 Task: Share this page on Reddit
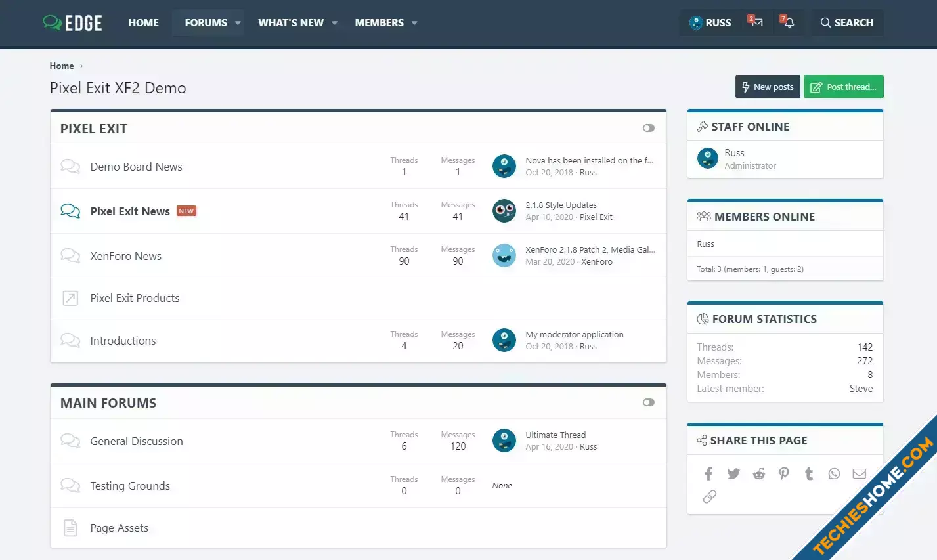coord(759,473)
